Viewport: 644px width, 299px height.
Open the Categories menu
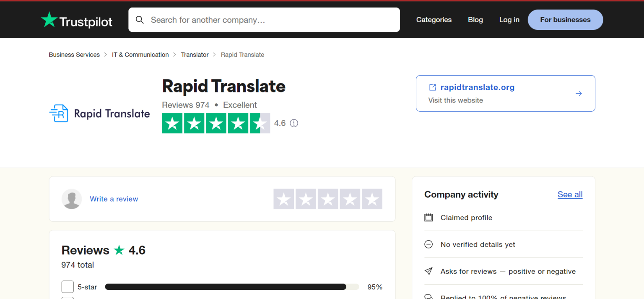click(x=434, y=19)
